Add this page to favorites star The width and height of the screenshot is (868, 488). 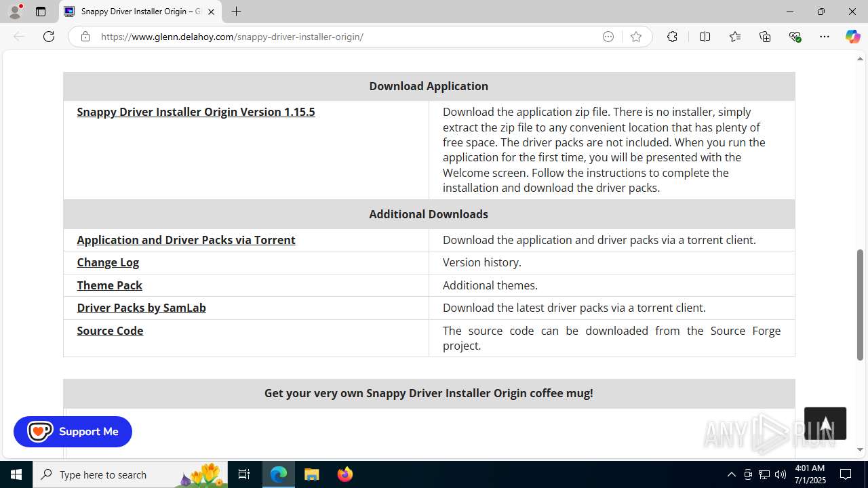636,37
